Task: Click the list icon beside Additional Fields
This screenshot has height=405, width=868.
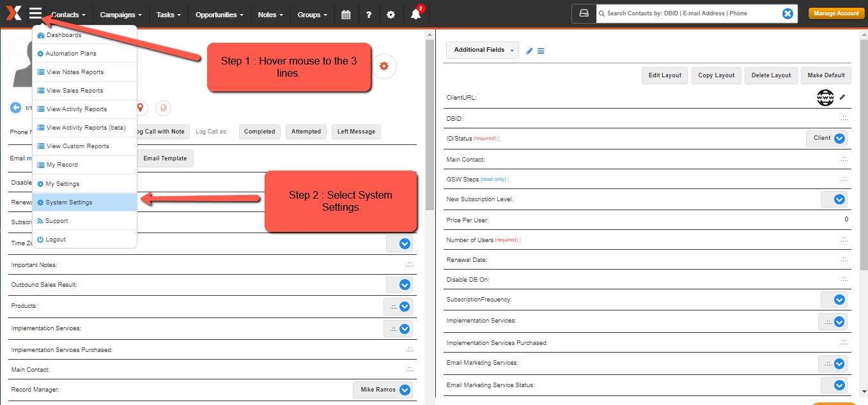Action: point(541,51)
